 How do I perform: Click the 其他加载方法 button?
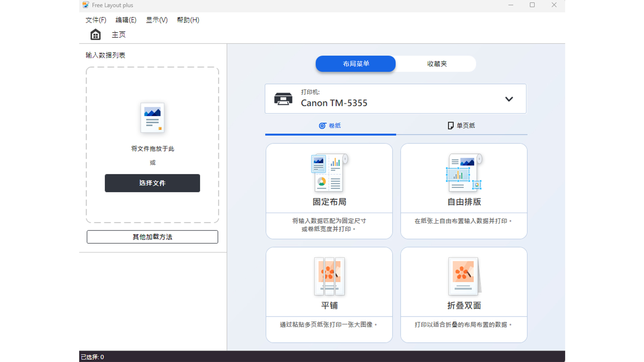152,237
